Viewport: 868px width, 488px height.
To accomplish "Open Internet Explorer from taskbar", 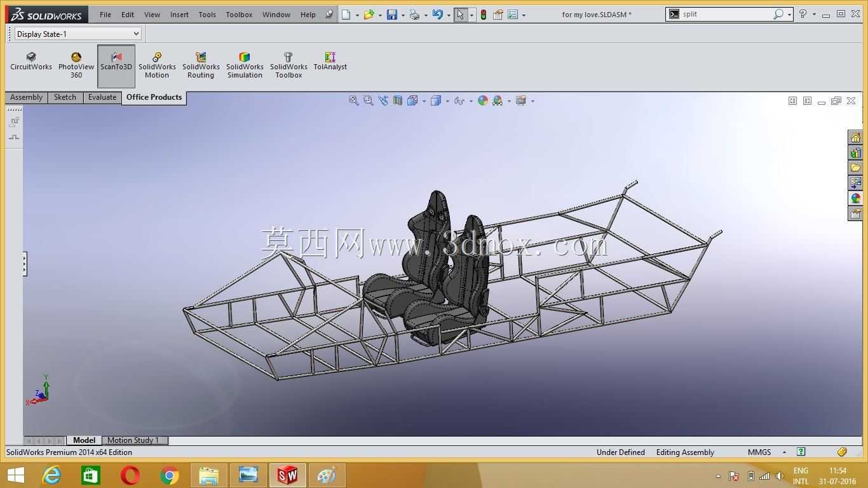I will coord(51,475).
